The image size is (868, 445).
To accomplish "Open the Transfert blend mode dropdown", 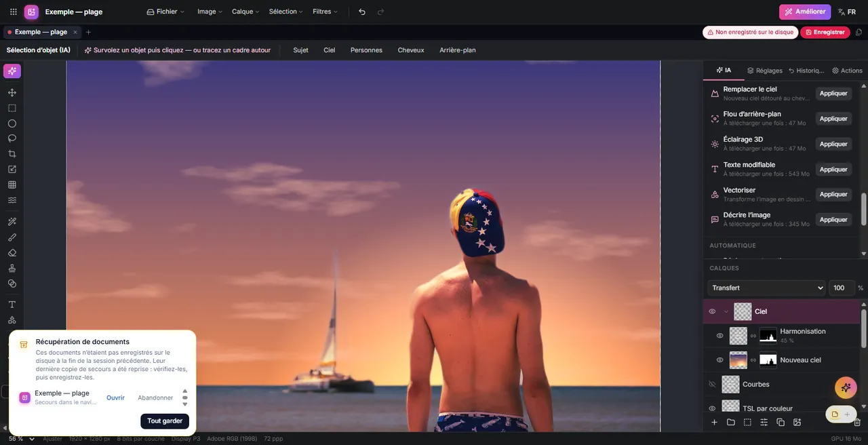I will pyautogui.click(x=766, y=288).
